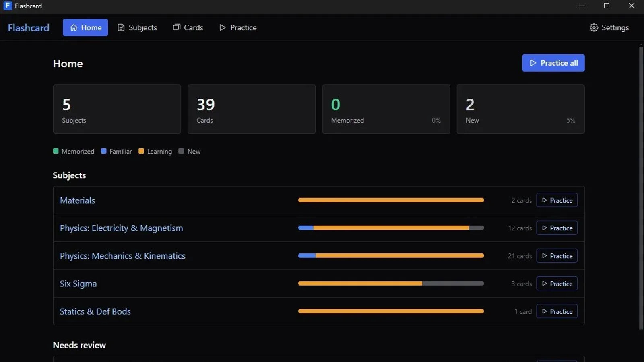
Task: Click the vertical scrollbar on the right
Action: click(641, 188)
